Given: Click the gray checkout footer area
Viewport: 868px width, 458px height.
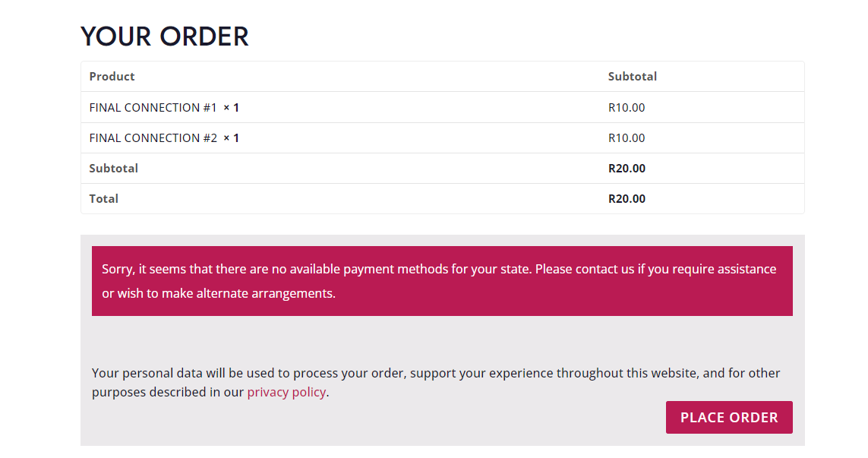Looking at the screenshot, I should [x=442, y=338].
